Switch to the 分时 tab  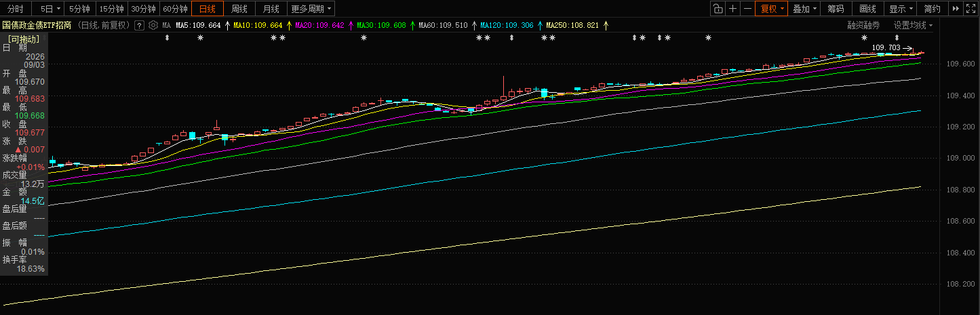click(x=16, y=9)
